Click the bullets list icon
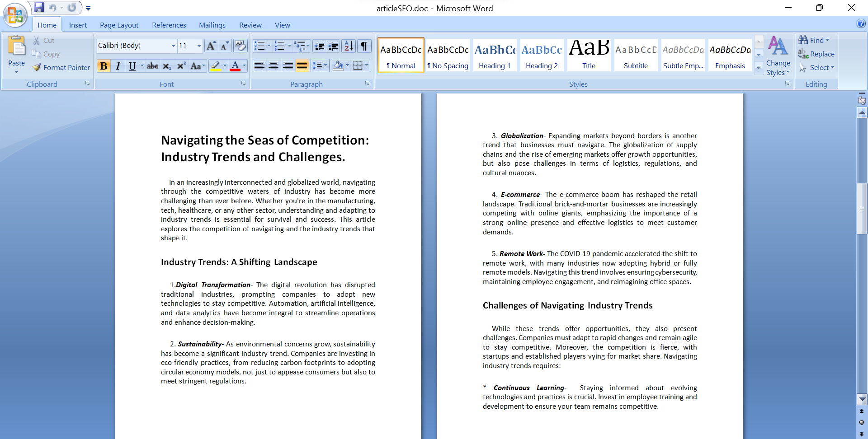This screenshot has height=439, width=868. 259,46
